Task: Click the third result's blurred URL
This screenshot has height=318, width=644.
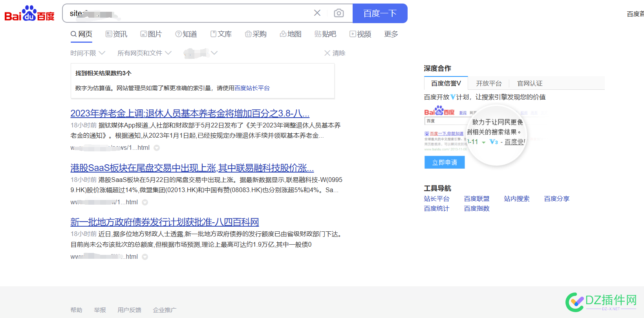Action: tap(104, 257)
